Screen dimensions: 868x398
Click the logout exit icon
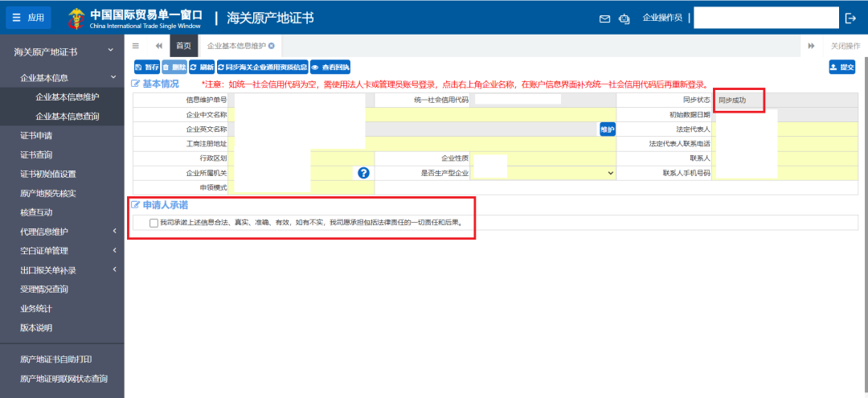pyautogui.click(x=850, y=18)
